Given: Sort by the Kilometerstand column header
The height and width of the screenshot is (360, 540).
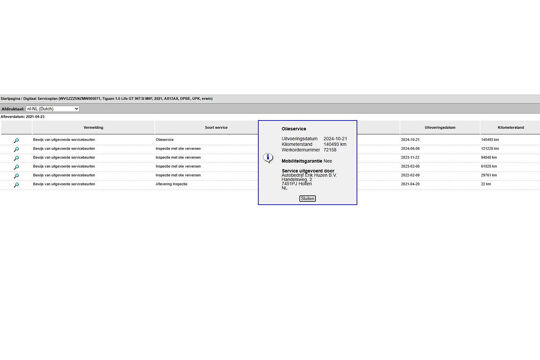Looking at the screenshot, I should tap(511, 127).
